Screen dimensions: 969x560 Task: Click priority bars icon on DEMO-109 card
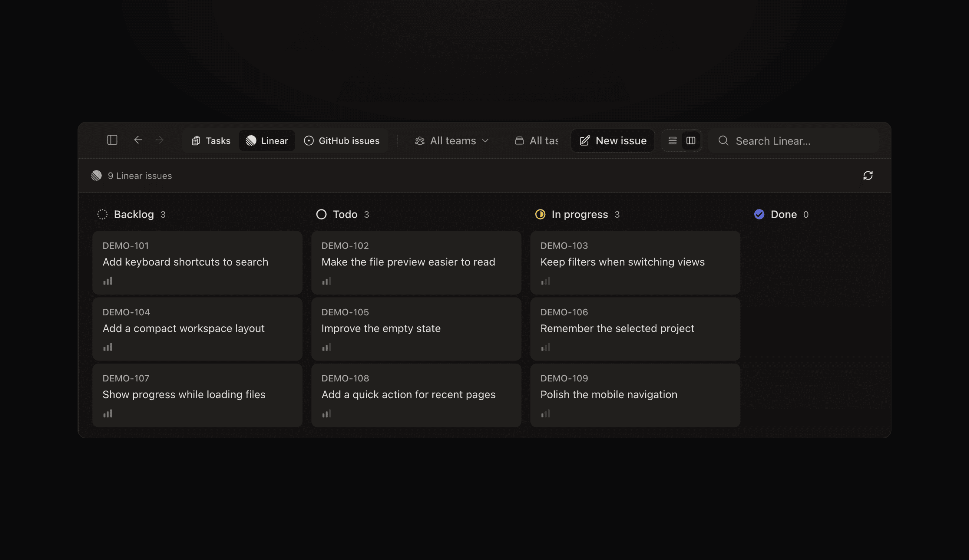546,413
